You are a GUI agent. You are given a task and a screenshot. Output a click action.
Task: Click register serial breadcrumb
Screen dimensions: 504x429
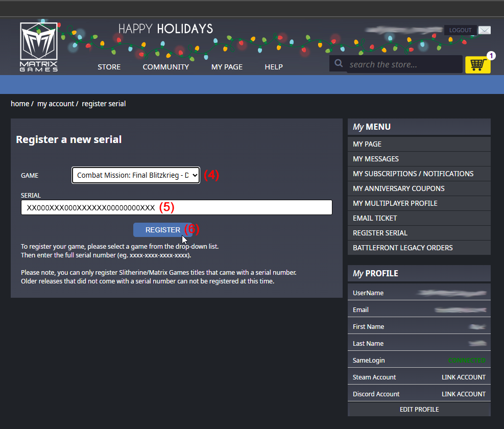point(104,104)
